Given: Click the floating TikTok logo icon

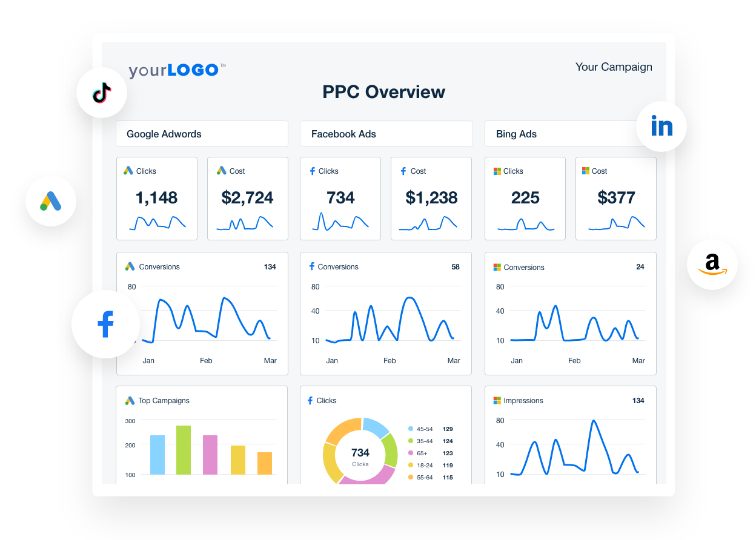Looking at the screenshot, I should (x=102, y=93).
